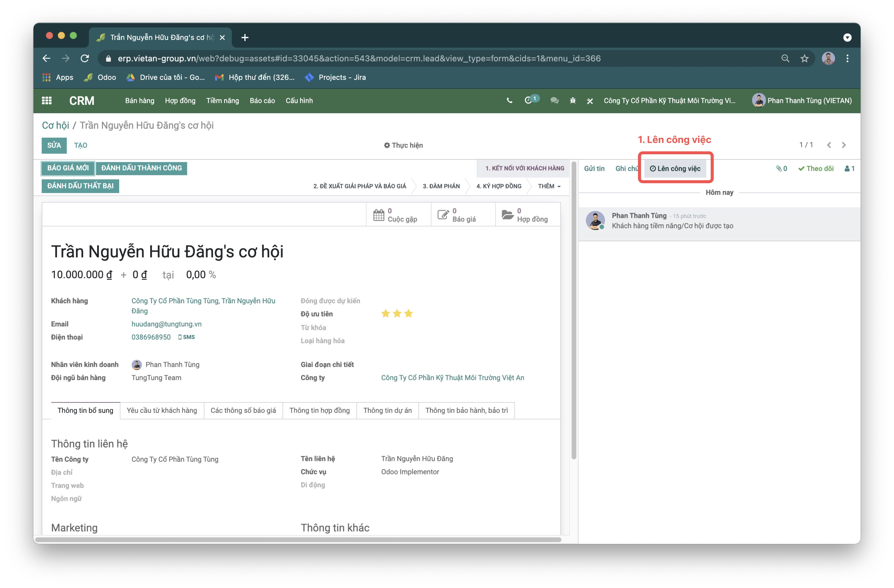Viewport: 894px width, 588px height.
Task: Select the 3. ĐÀM PHÁN stage
Action: pyautogui.click(x=441, y=186)
